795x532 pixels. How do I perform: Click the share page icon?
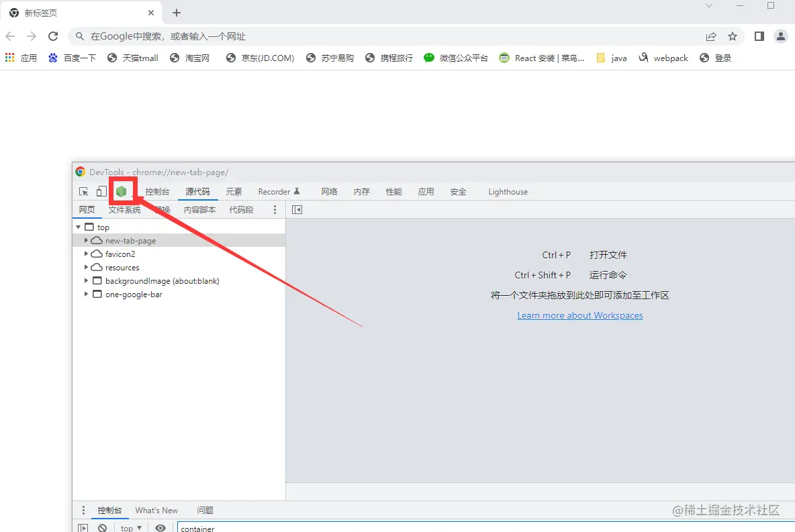(x=711, y=36)
